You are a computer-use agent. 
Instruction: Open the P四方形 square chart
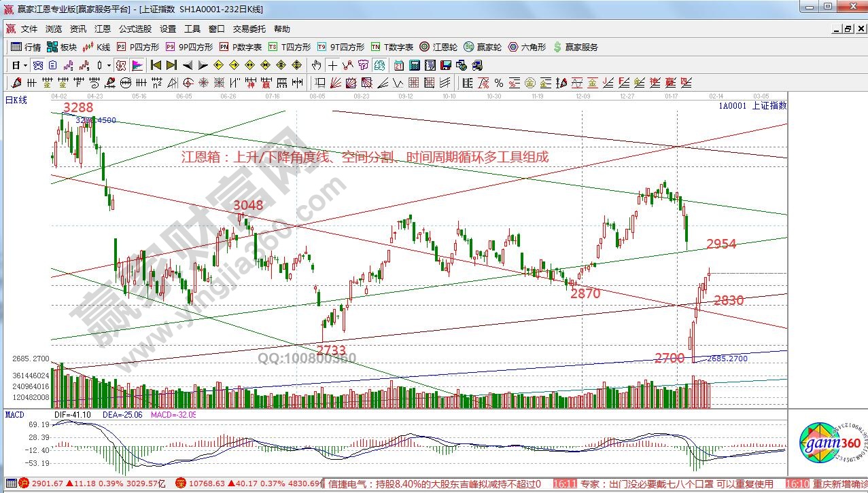138,47
